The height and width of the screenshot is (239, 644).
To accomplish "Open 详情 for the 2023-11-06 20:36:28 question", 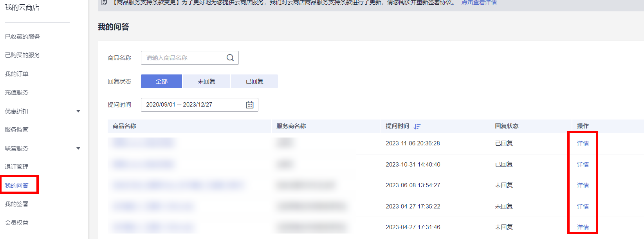I will pos(583,143).
